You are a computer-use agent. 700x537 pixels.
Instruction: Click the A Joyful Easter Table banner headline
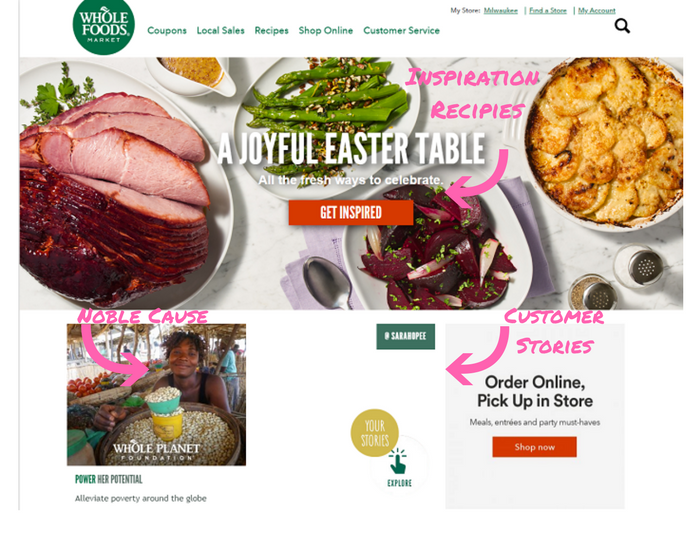pos(351,149)
